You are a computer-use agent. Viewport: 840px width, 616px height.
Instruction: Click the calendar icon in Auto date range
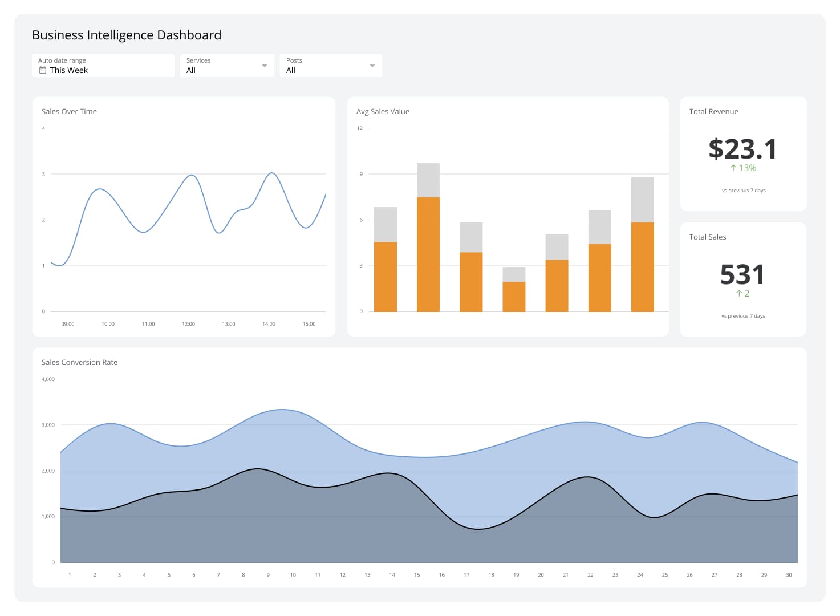tap(42, 70)
